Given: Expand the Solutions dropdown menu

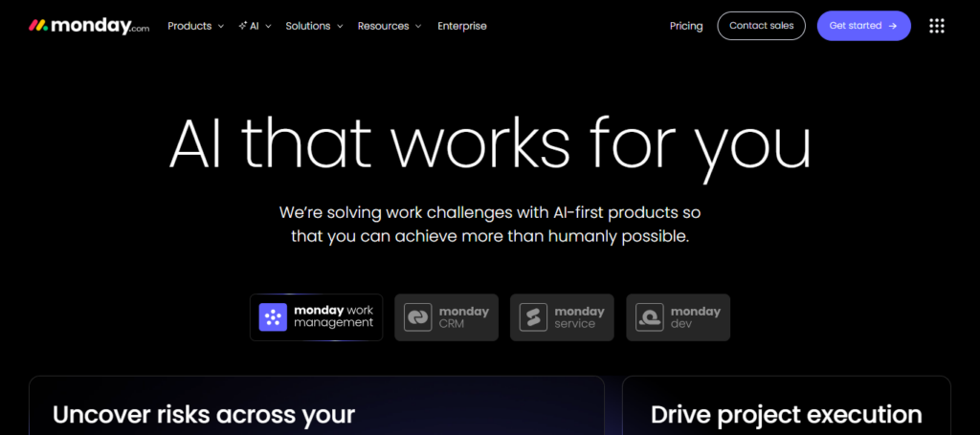Looking at the screenshot, I should coord(315,26).
